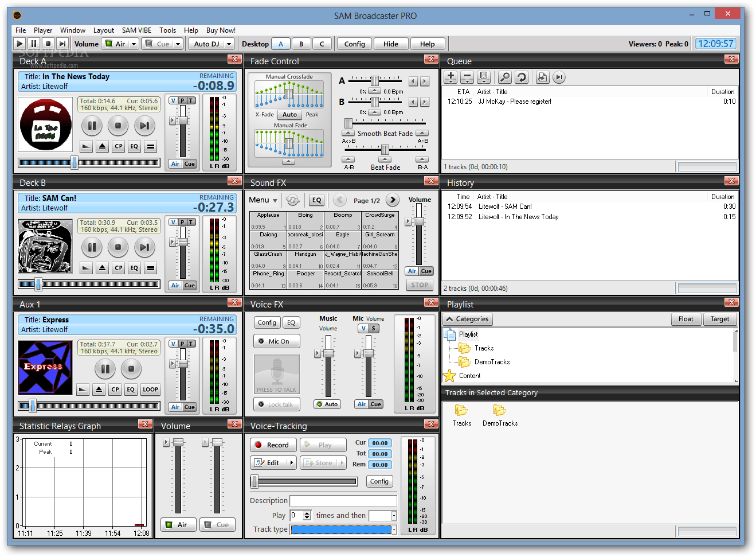Skip to next track on Deck A

point(144,125)
